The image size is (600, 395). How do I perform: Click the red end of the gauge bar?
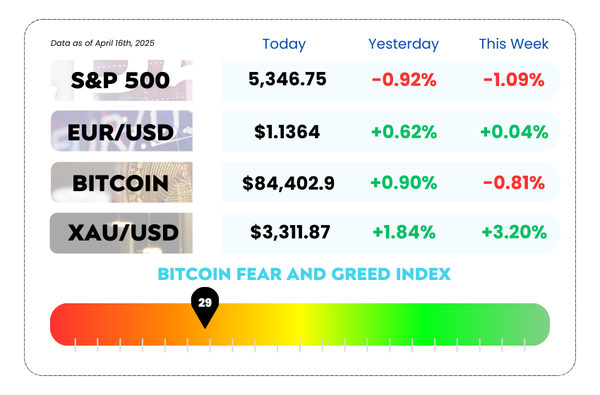(x=63, y=325)
